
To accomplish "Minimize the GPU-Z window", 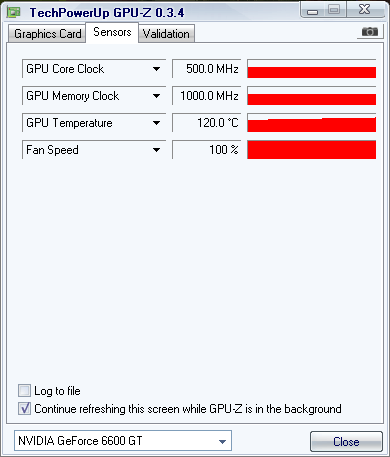I will 312,10.
